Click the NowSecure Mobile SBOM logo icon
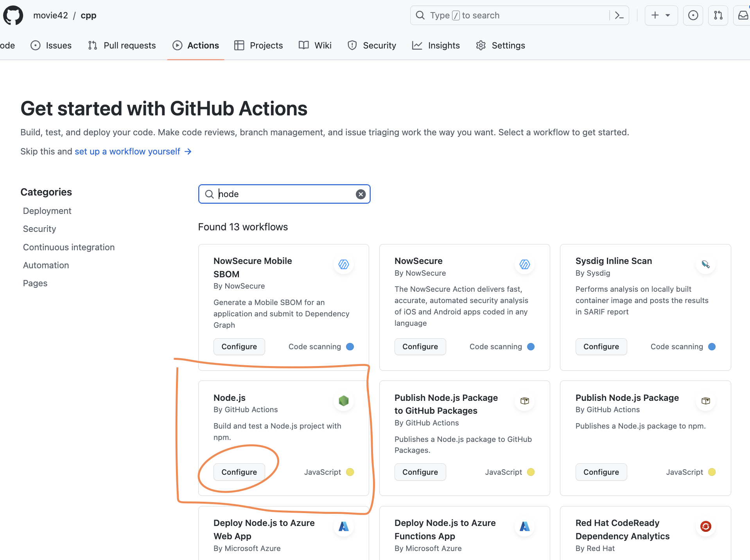Viewport: 750px width, 560px height. point(344,264)
